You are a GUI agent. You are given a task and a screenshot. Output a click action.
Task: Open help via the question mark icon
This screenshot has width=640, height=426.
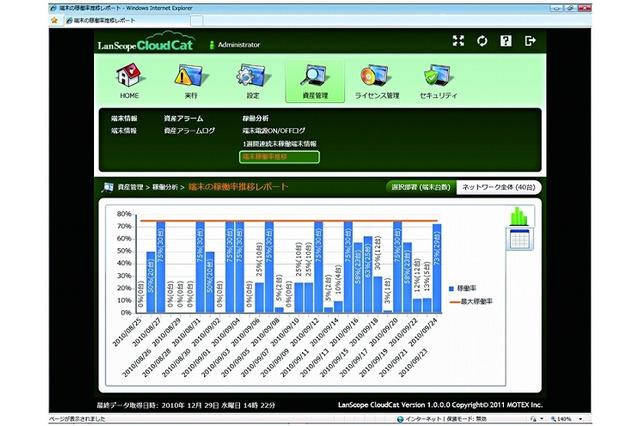tap(506, 40)
